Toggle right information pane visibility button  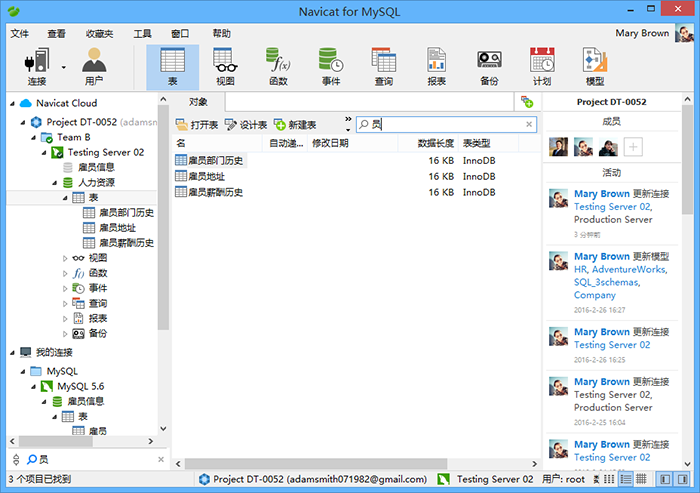point(683,479)
